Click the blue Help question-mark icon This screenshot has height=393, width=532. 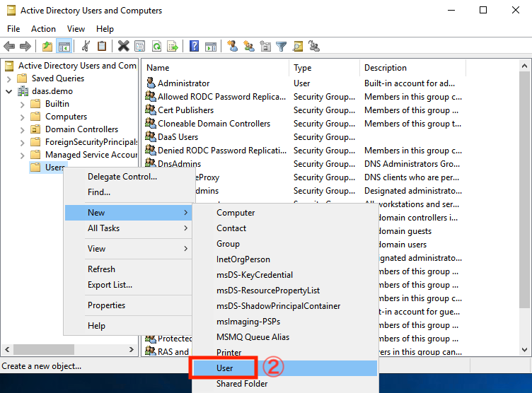194,46
